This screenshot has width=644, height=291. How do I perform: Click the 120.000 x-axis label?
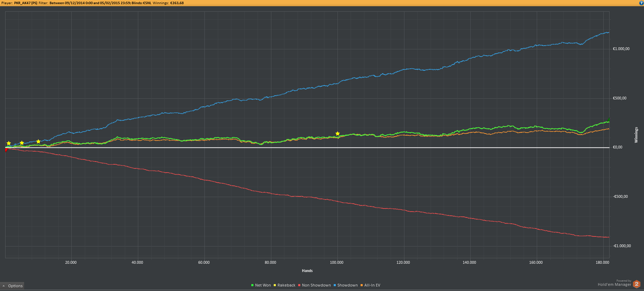403,263
